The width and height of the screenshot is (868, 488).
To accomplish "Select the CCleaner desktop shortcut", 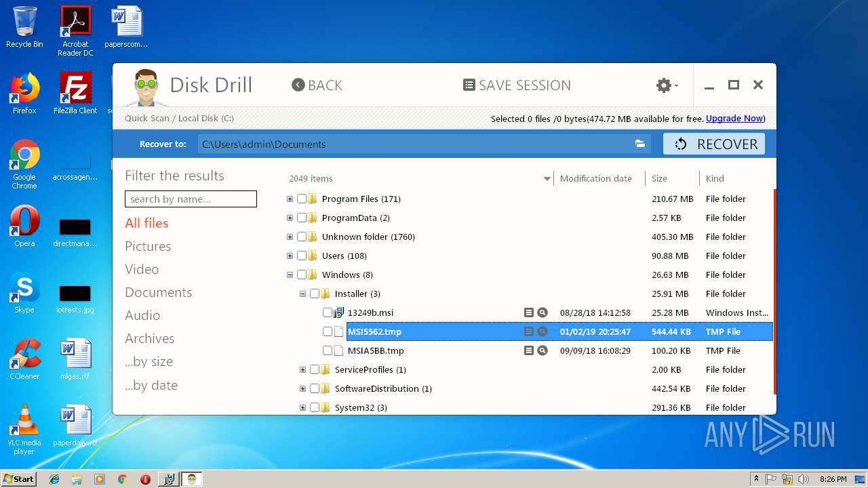I will (24, 359).
